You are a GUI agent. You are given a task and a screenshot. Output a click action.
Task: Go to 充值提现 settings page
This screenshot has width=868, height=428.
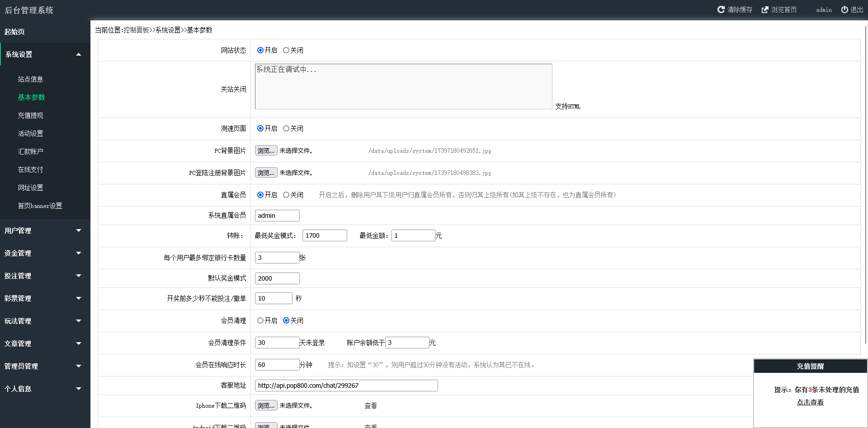tap(30, 115)
